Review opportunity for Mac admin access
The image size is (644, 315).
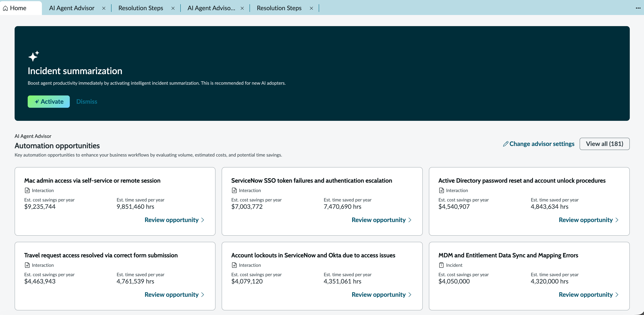click(175, 220)
